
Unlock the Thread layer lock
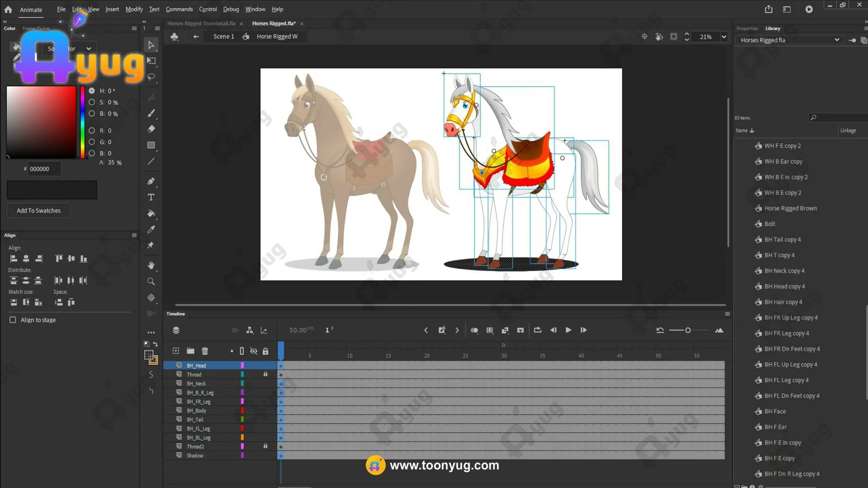265,374
